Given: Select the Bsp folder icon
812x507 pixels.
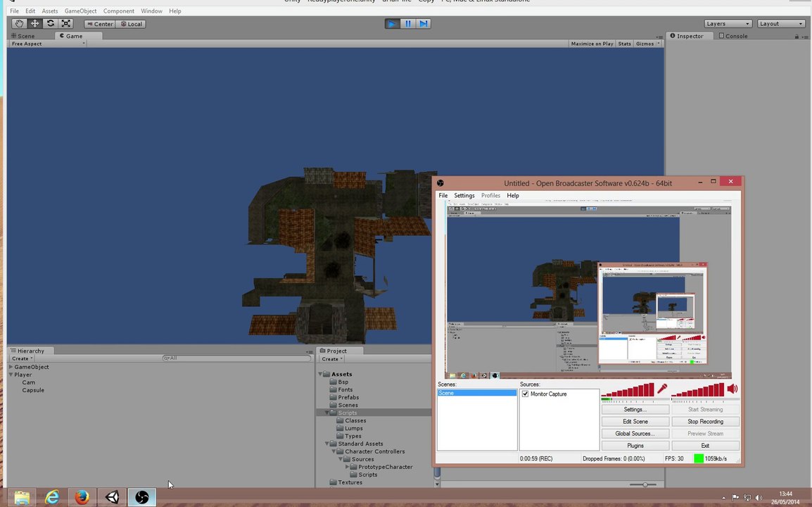Looking at the screenshot, I should click(x=334, y=382).
